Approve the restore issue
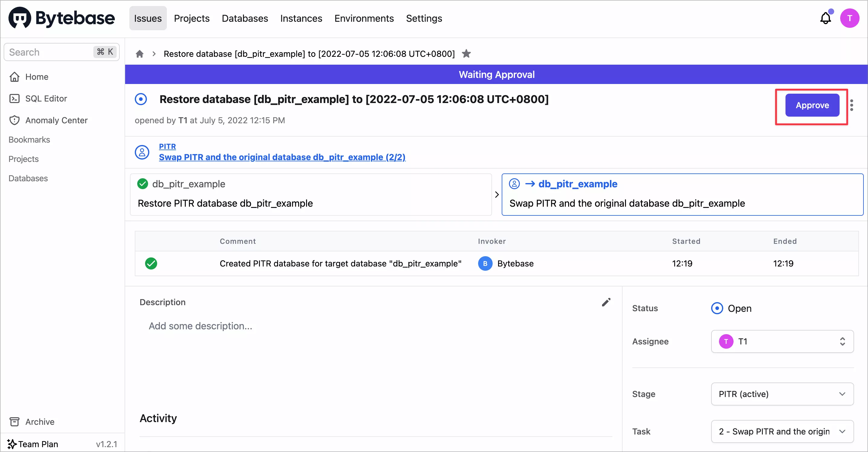 (x=812, y=105)
